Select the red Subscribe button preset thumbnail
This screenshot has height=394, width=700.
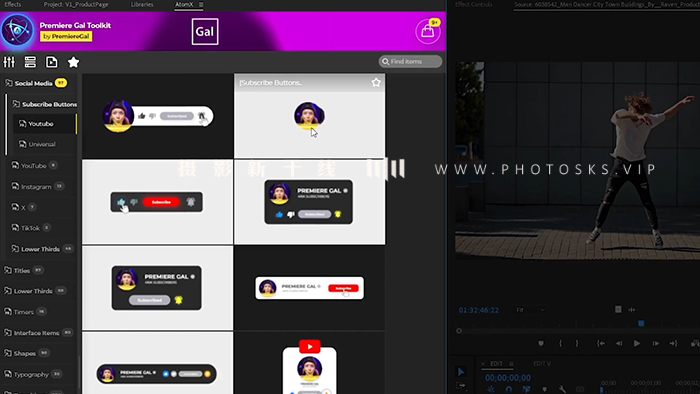click(x=157, y=202)
